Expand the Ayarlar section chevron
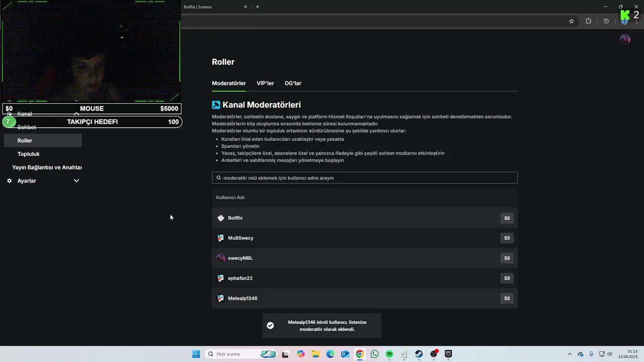The image size is (644, 362). [76, 181]
